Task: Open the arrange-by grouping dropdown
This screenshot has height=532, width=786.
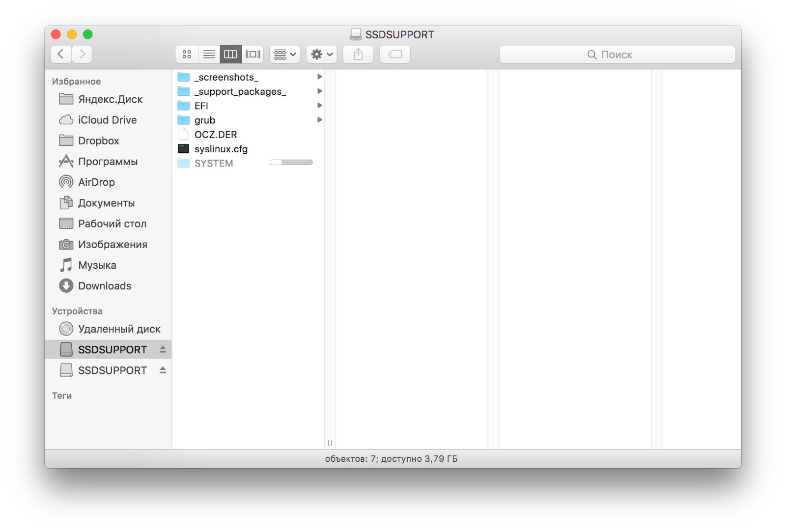Action: click(x=285, y=54)
